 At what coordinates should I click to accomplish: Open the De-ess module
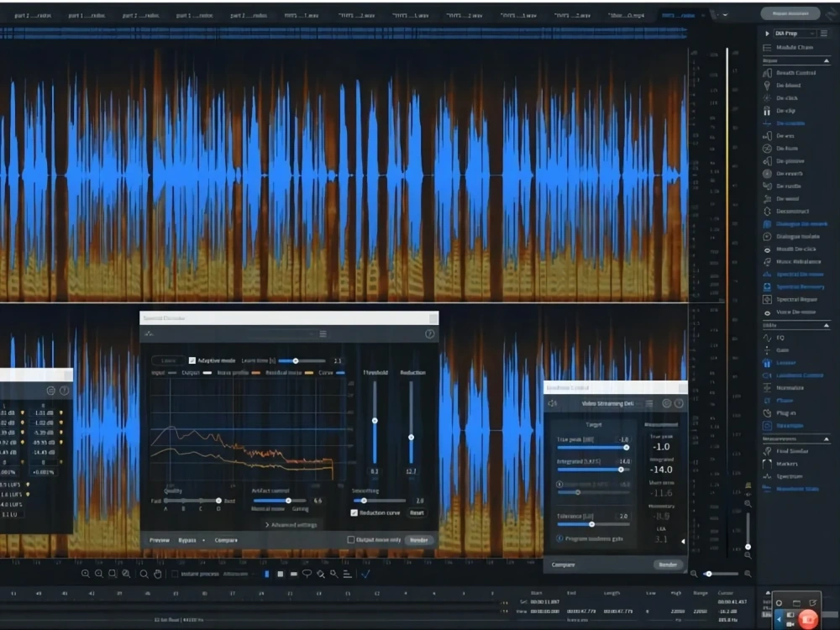(779, 136)
